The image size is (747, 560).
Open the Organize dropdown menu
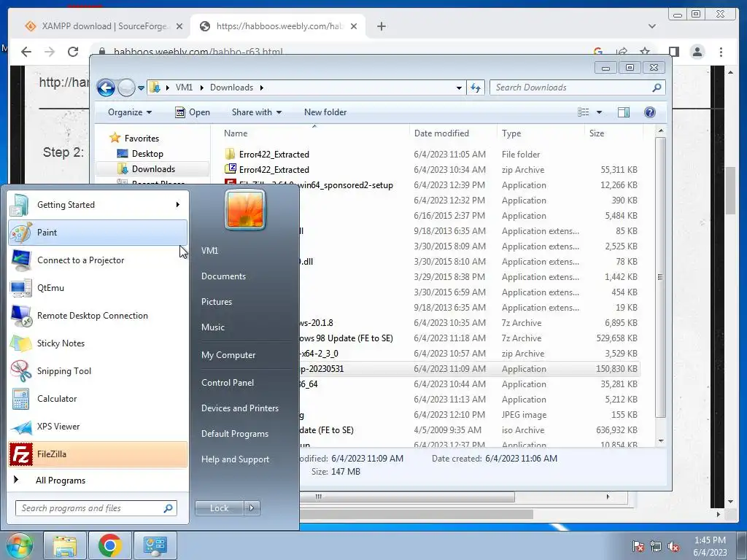pyautogui.click(x=130, y=112)
